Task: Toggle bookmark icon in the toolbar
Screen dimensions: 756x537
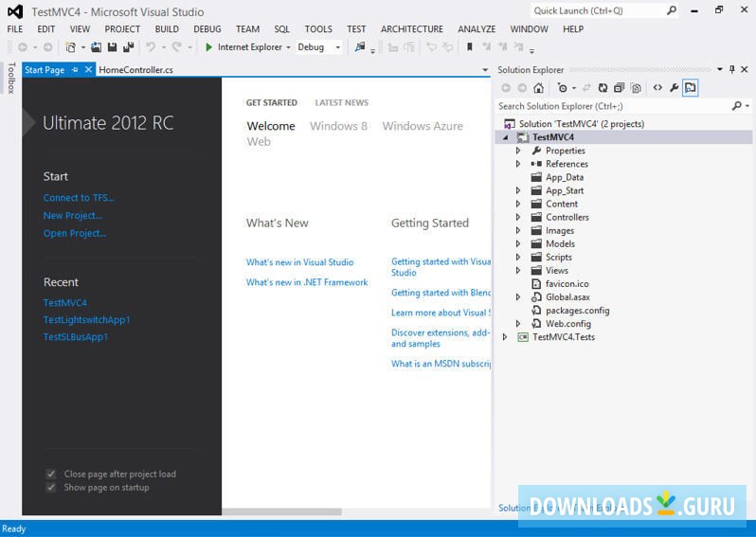Action: [469, 46]
